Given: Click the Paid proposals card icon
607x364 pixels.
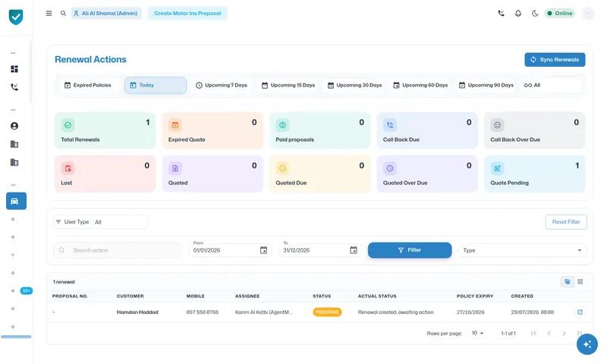Looking at the screenshot, I should pos(282,125).
